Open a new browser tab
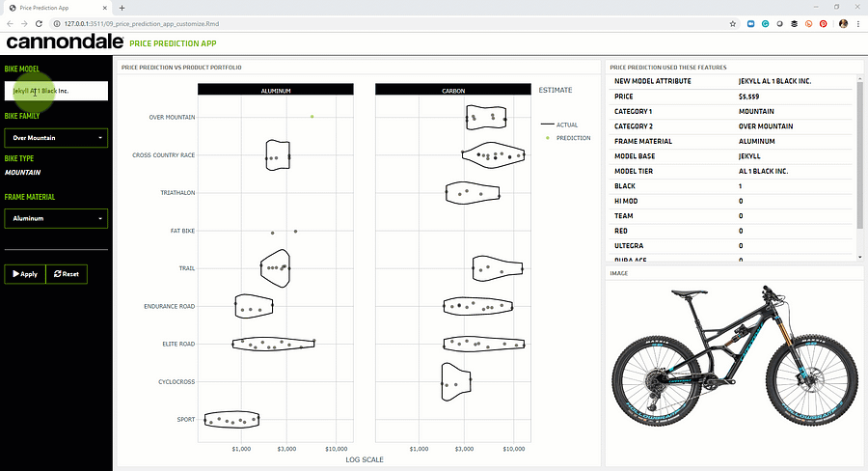 click(122, 8)
